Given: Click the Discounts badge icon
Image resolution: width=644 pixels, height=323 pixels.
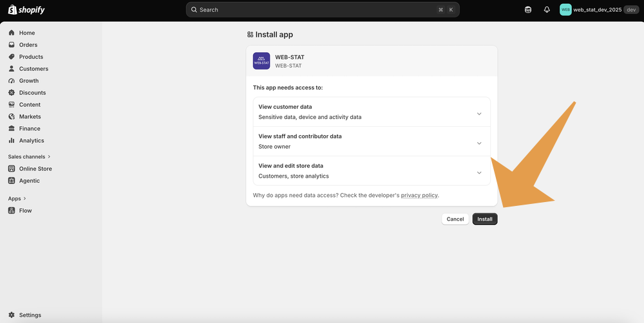Looking at the screenshot, I should click(12, 93).
